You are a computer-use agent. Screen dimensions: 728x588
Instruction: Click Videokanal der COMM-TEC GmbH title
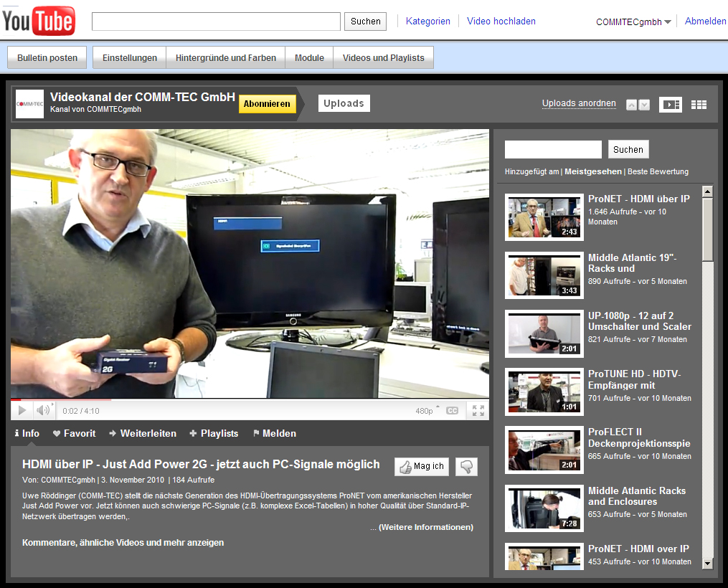pyautogui.click(x=143, y=97)
